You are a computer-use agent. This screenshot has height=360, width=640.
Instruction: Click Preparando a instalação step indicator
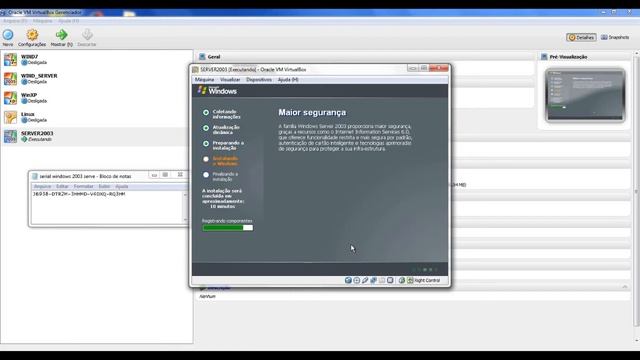pos(206,143)
